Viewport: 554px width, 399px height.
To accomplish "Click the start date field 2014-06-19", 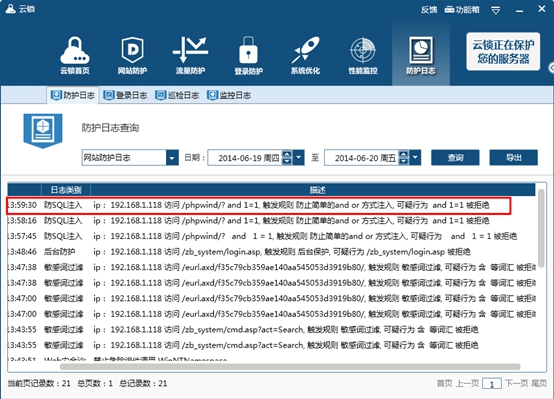I will coord(245,158).
